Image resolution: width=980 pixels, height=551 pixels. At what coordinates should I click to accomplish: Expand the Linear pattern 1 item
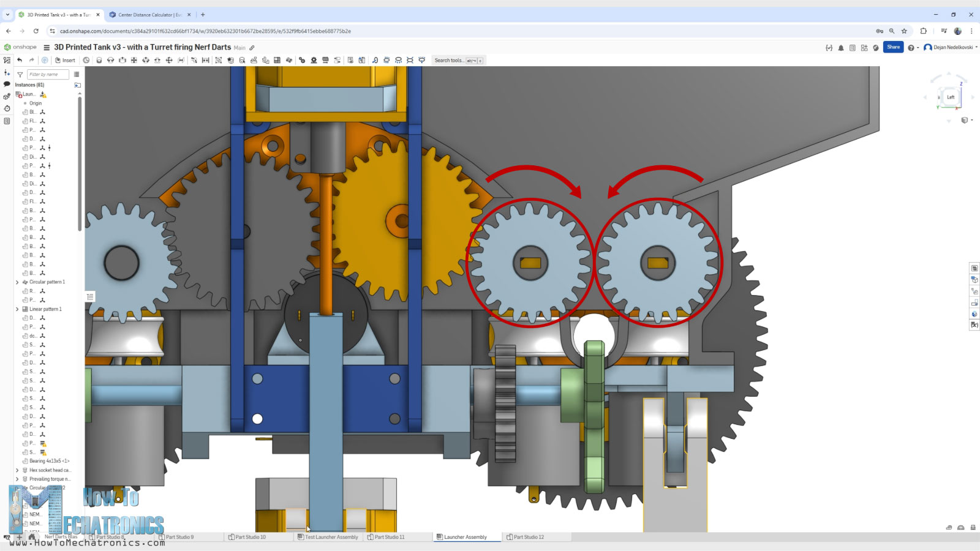17,309
